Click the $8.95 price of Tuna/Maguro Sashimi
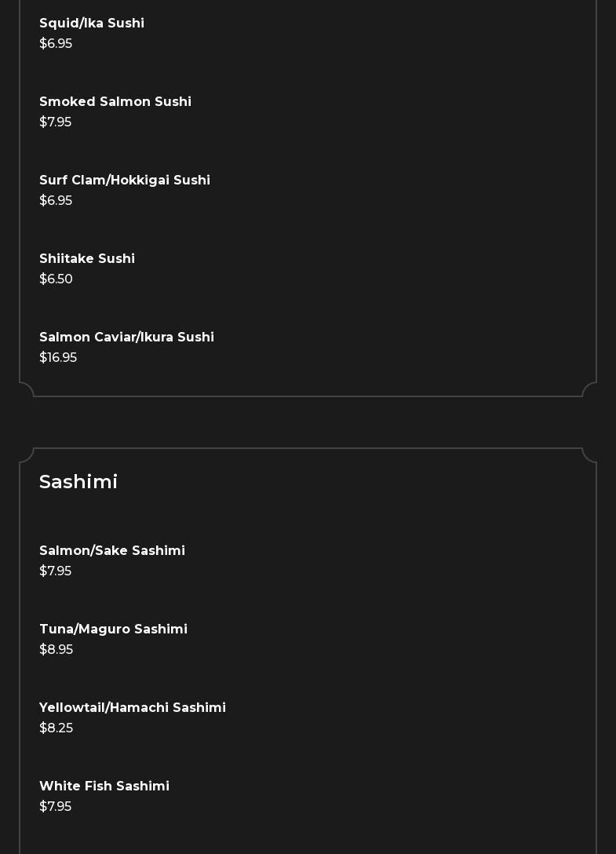Image resolution: width=616 pixels, height=854 pixels. tap(56, 650)
